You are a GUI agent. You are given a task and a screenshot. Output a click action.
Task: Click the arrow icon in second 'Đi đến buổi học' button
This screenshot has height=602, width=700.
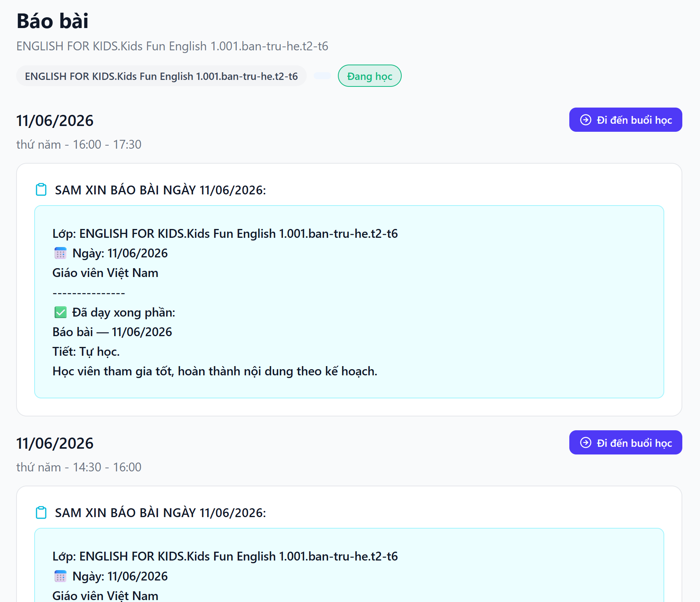click(x=585, y=443)
